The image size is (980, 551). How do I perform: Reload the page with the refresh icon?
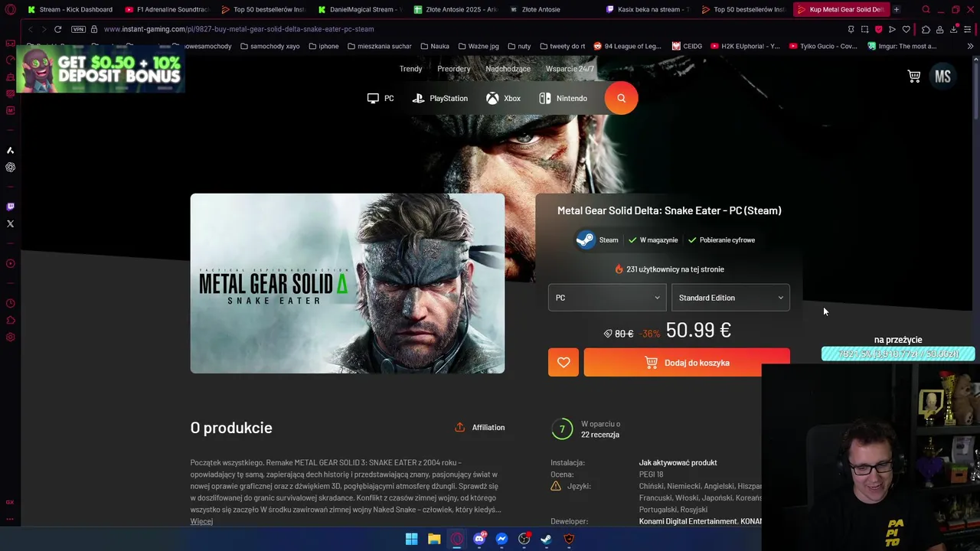tap(57, 29)
